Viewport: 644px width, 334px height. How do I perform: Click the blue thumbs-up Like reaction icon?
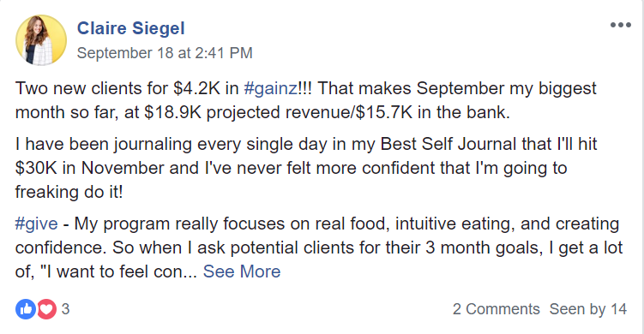tap(26, 309)
